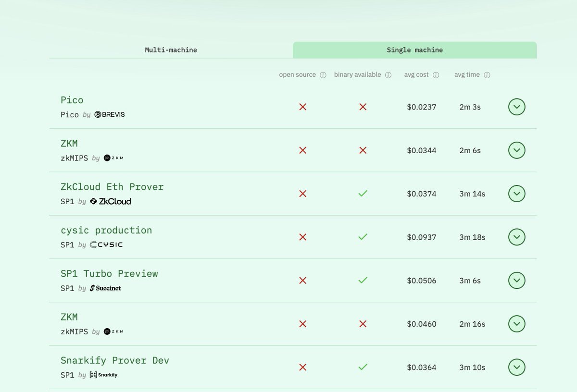Click info icon next to binary available

point(388,75)
